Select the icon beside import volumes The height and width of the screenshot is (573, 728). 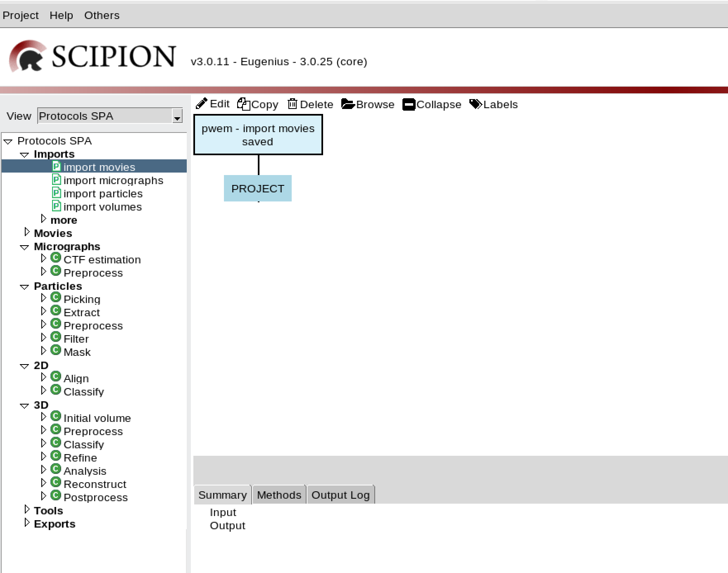(x=56, y=206)
